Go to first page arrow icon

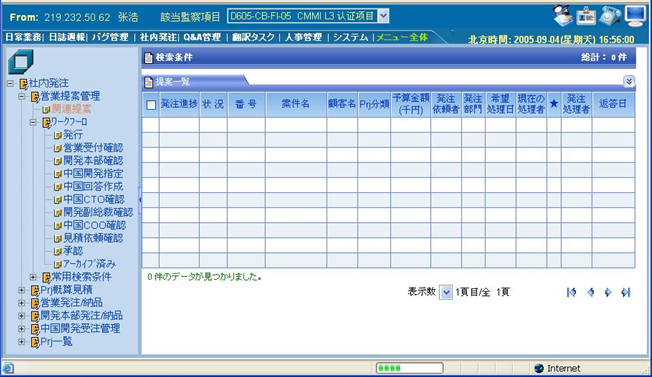[x=572, y=292]
